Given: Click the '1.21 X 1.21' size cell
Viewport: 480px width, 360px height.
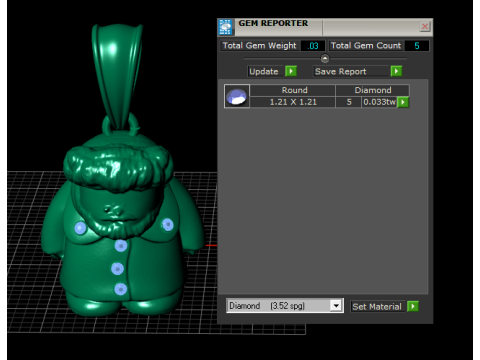Looking at the screenshot, I should 293,102.
